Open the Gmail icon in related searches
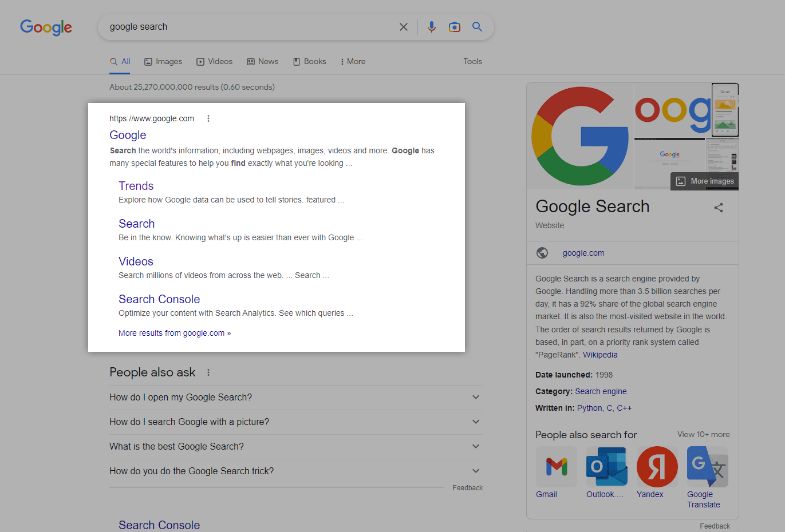The image size is (785, 532). [556, 467]
